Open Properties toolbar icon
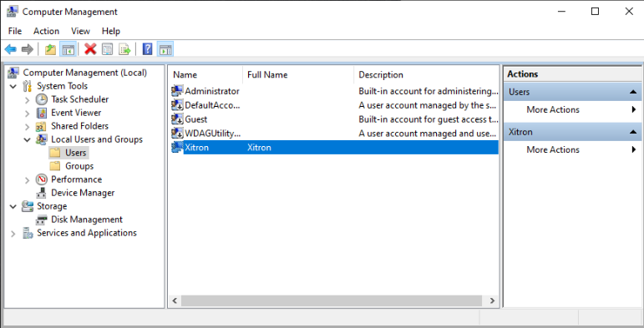644x328 pixels. tap(107, 49)
